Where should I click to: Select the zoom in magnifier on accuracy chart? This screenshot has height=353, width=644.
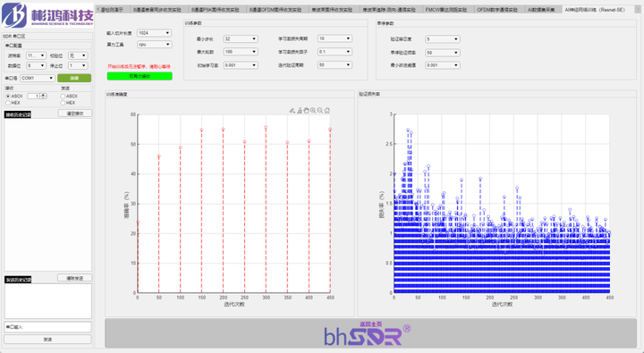click(313, 111)
